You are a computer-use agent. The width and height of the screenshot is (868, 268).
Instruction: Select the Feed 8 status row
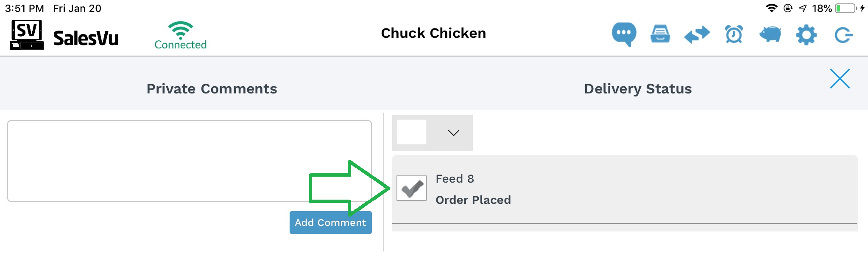[625, 189]
